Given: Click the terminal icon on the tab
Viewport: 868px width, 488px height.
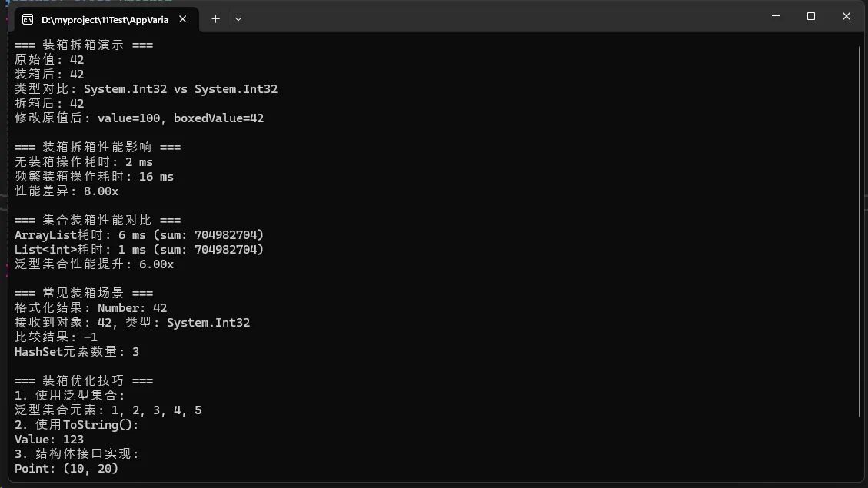Looking at the screenshot, I should [28, 18].
